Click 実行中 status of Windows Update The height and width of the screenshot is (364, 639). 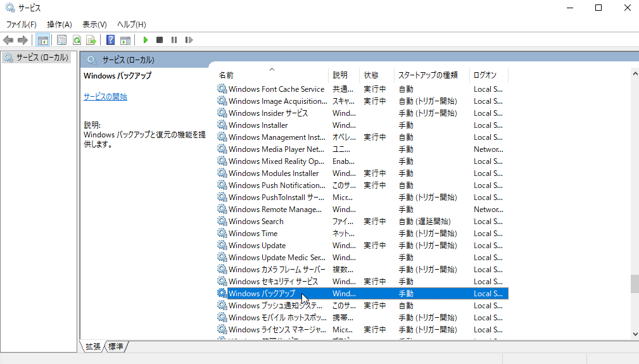pyautogui.click(x=374, y=245)
